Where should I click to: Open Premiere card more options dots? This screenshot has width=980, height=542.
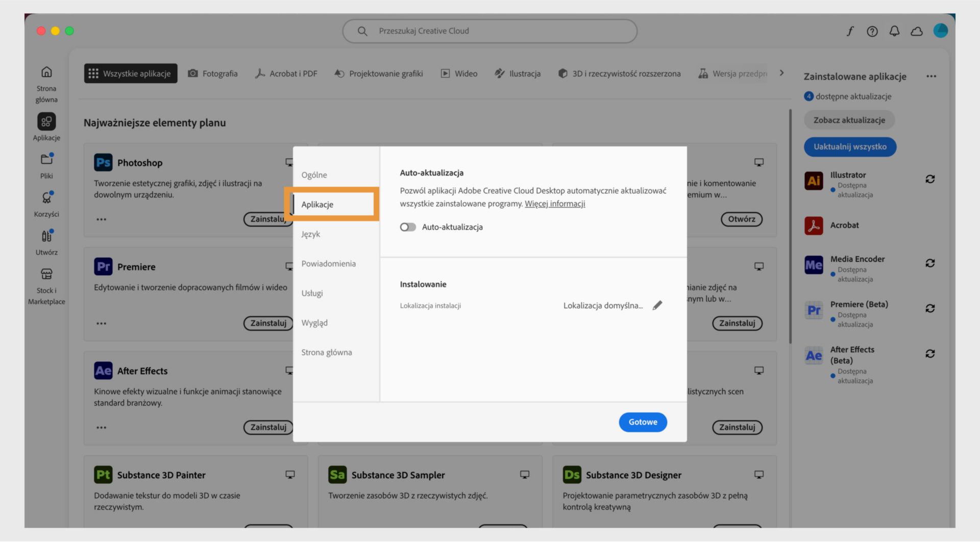click(102, 324)
